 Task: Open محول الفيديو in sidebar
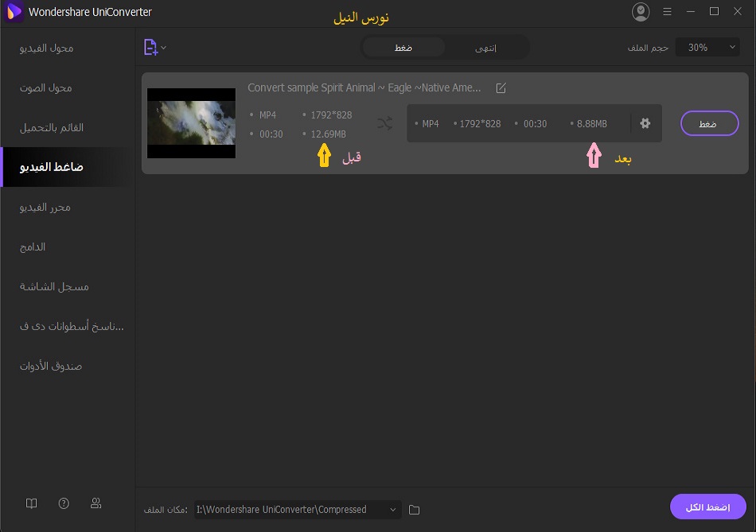tap(47, 48)
